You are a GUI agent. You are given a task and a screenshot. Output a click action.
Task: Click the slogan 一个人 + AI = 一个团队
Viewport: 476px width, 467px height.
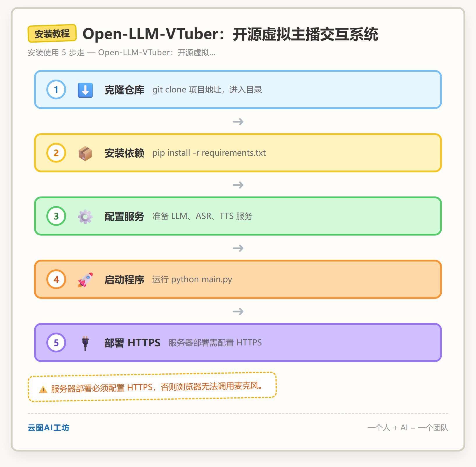(408, 428)
